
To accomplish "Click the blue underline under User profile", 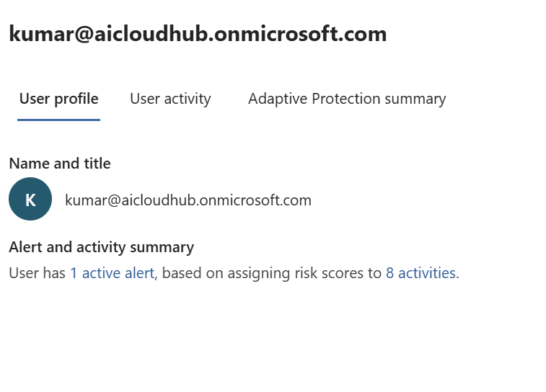I will 58,120.
